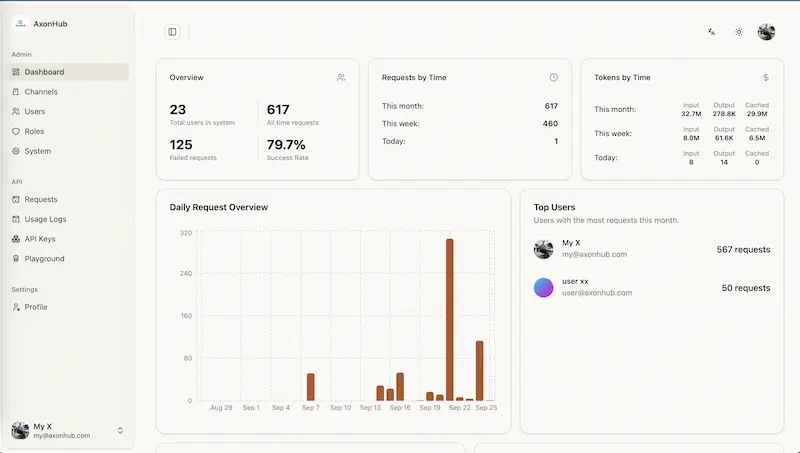Click the 32.7M monthly input tokens value

pos(691,114)
